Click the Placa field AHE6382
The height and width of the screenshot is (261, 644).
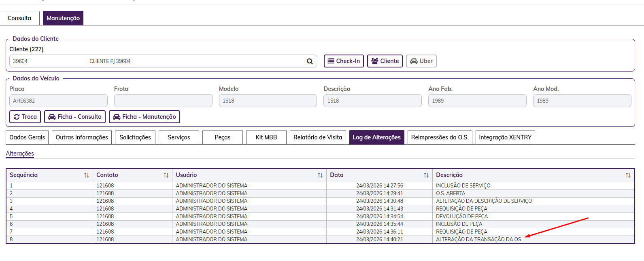pos(58,101)
